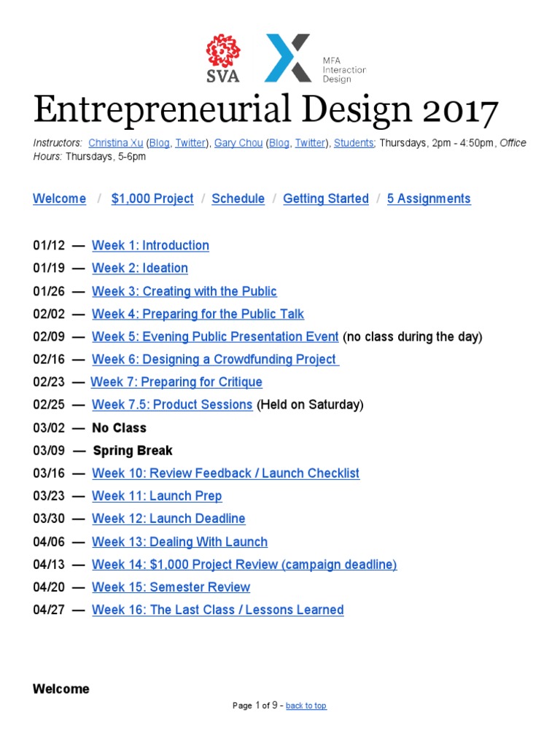Select Schedule in the navigation bar

238,198
